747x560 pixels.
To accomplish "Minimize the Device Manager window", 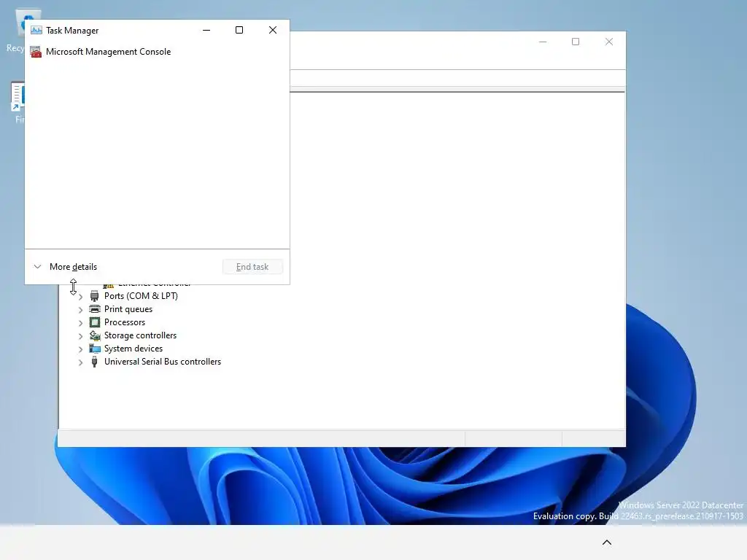I will tap(543, 42).
